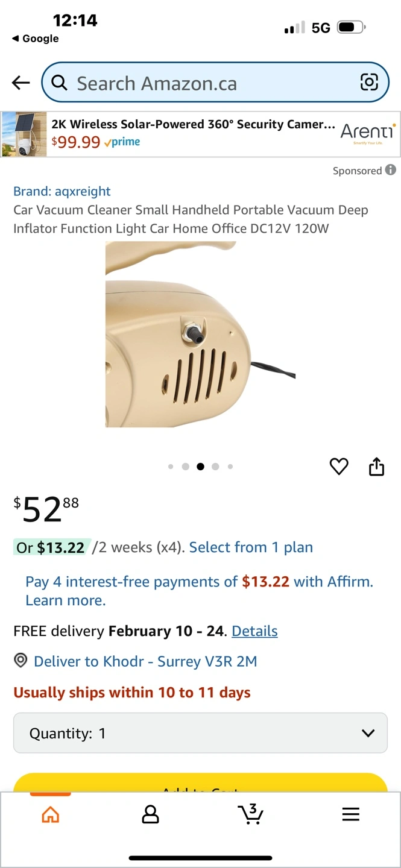Open the shopping cart icon
401x868 pixels.
tap(250, 814)
